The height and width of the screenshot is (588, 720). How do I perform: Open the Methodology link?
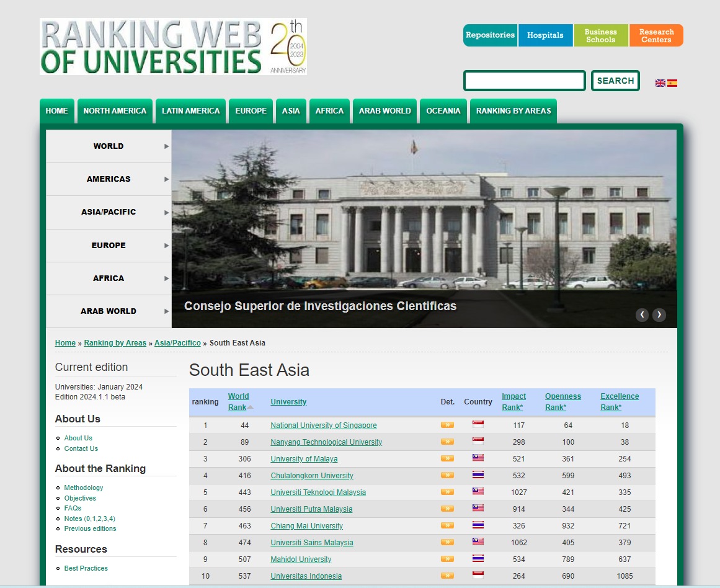coord(84,488)
